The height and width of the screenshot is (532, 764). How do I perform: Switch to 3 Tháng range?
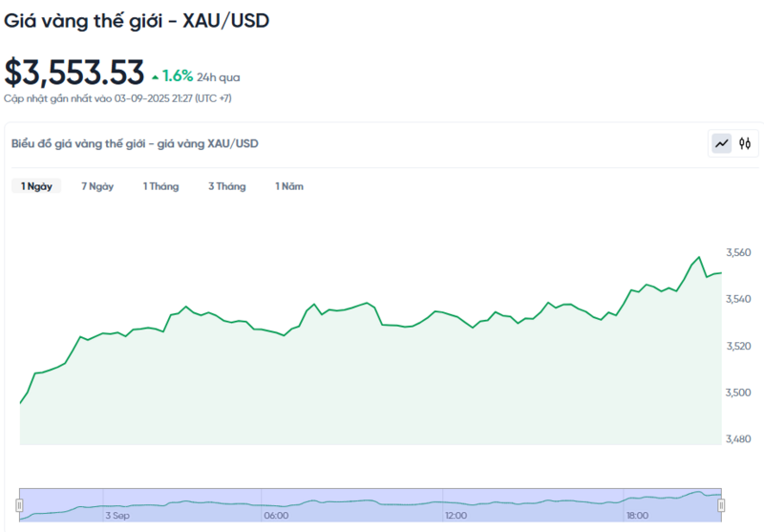(x=226, y=186)
